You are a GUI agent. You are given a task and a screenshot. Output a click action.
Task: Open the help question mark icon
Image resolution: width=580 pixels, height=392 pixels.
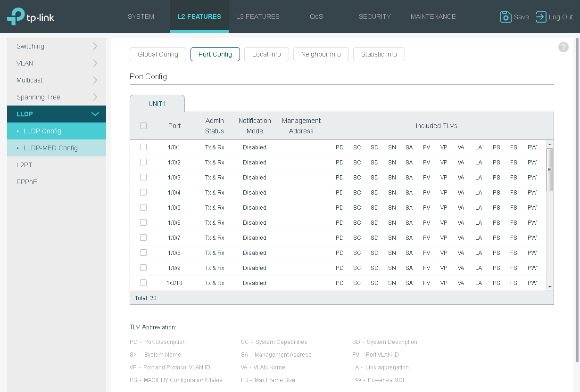pos(563,47)
